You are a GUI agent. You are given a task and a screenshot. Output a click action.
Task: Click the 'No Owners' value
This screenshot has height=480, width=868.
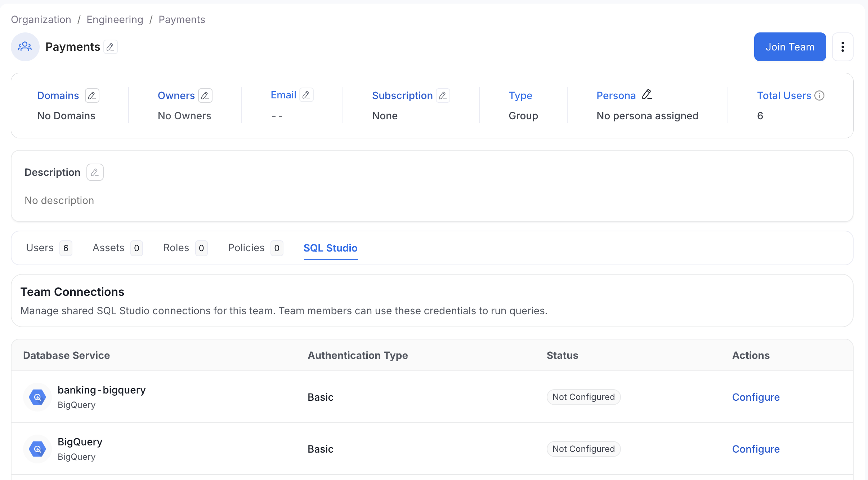click(x=184, y=116)
